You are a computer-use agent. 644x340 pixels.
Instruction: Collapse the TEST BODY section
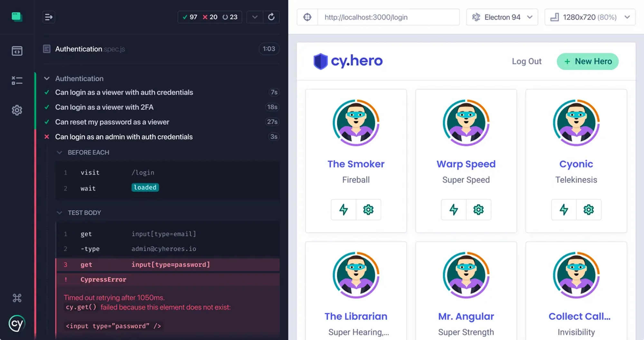pyautogui.click(x=59, y=213)
